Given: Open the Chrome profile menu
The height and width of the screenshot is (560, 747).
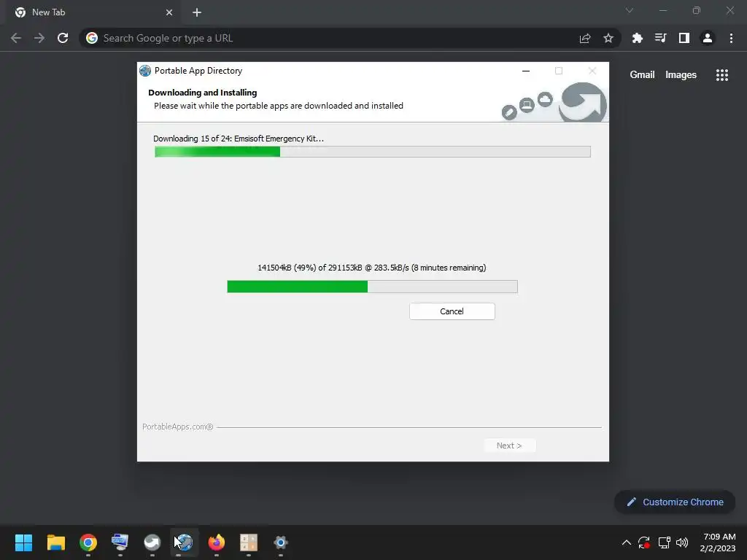Looking at the screenshot, I should pyautogui.click(x=708, y=38).
